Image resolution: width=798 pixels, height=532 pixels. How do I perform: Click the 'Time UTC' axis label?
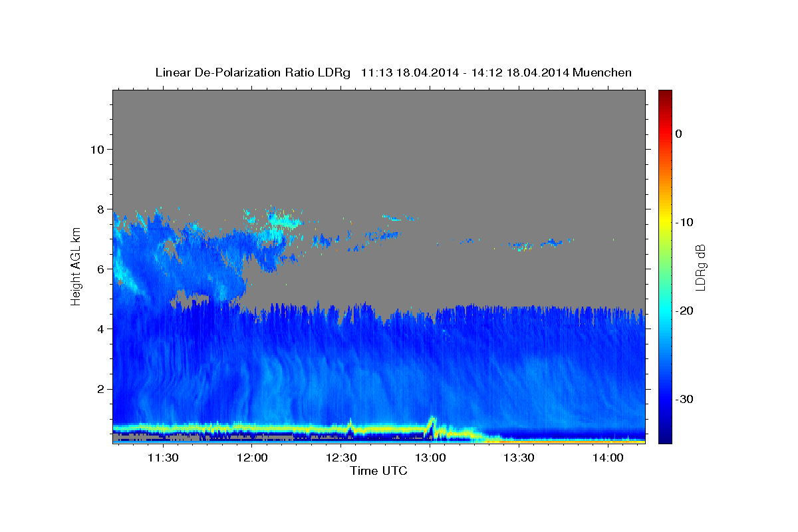point(378,471)
